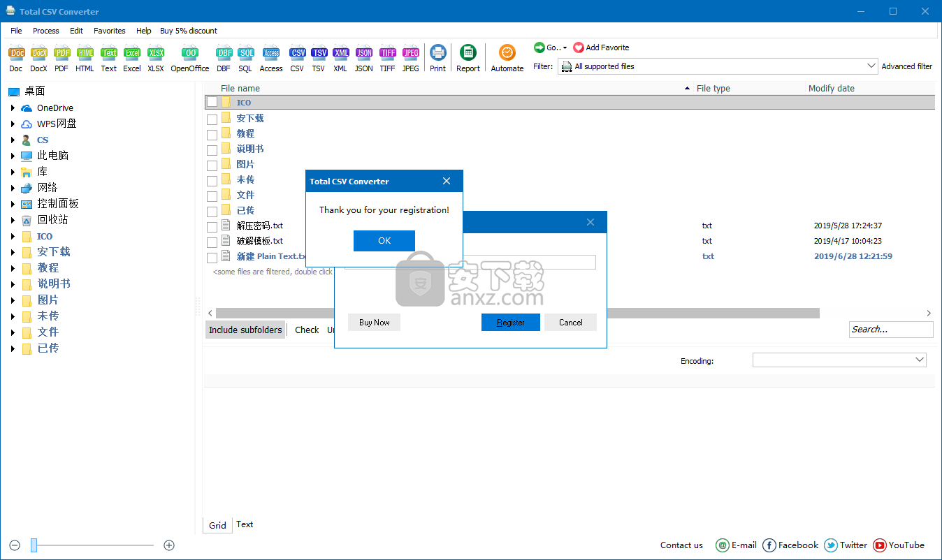The height and width of the screenshot is (560, 942).
Task: Click the zoom slider handle
Action: (x=34, y=545)
